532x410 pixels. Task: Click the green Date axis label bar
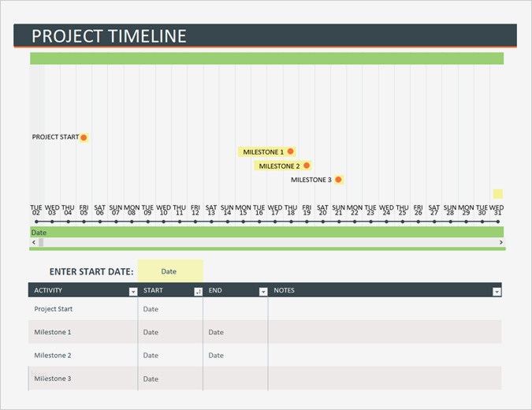tap(266, 233)
